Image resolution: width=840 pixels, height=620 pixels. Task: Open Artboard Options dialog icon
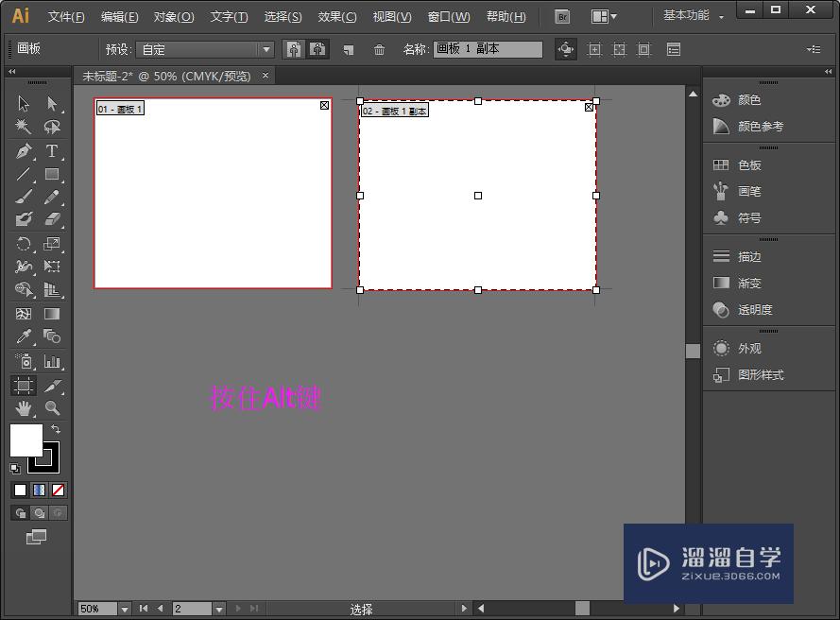pyautogui.click(x=674, y=50)
